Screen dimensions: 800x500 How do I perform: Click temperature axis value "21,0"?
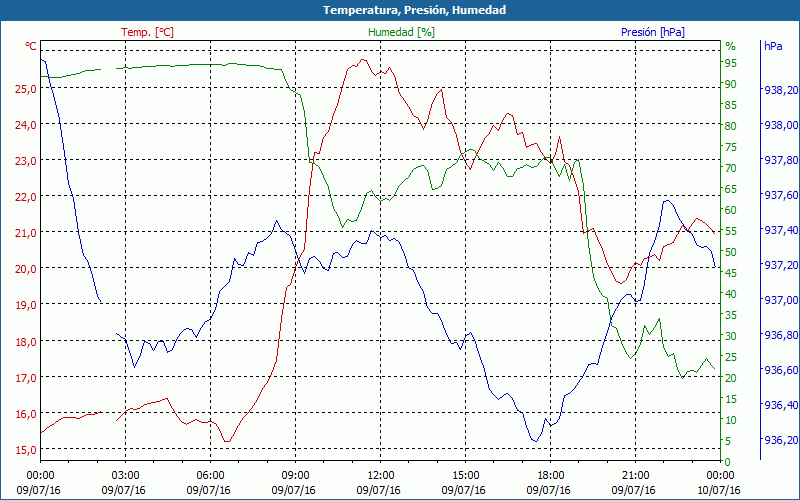(26, 233)
